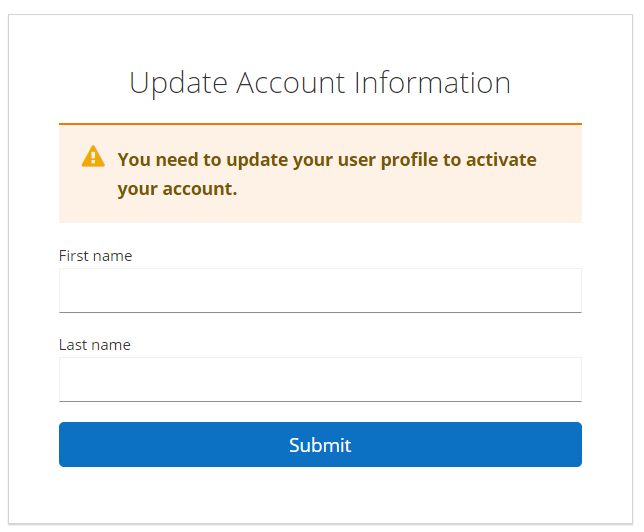Focus the Last name input box
The height and width of the screenshot is (532, 644).
tap(320, 379)
